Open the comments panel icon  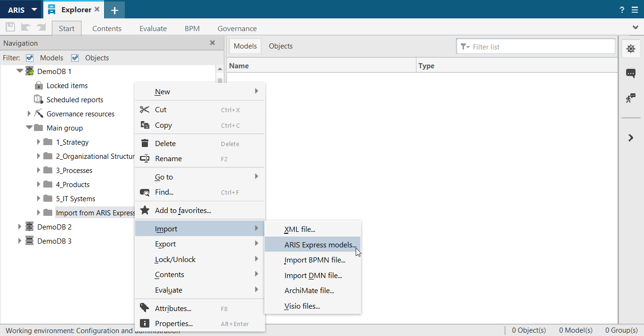(631, 73)
